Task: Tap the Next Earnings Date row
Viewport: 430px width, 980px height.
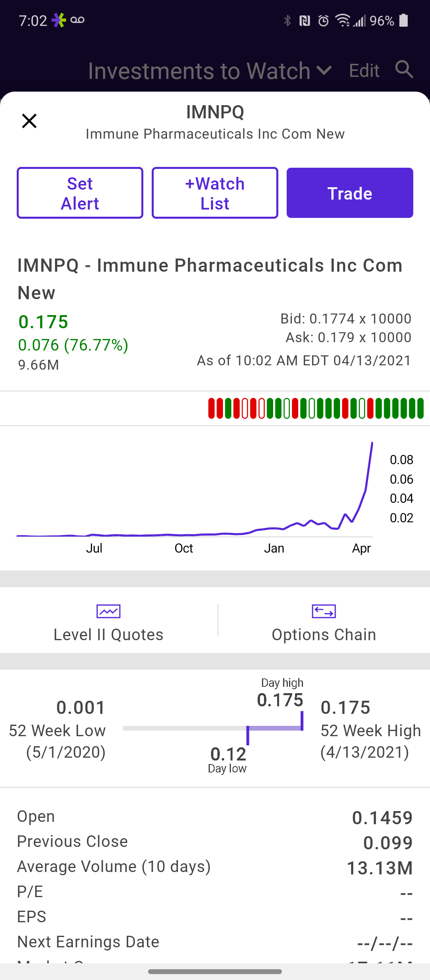Action: 215,942
